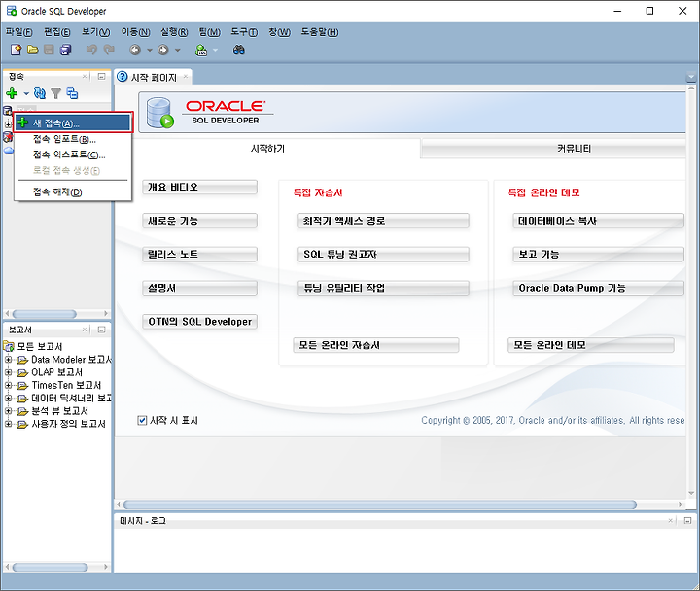Image resolution: width=700 pixels, height=591 pixels.
Task: Click the Oracle database logo icon
Action: coord(160,113)
